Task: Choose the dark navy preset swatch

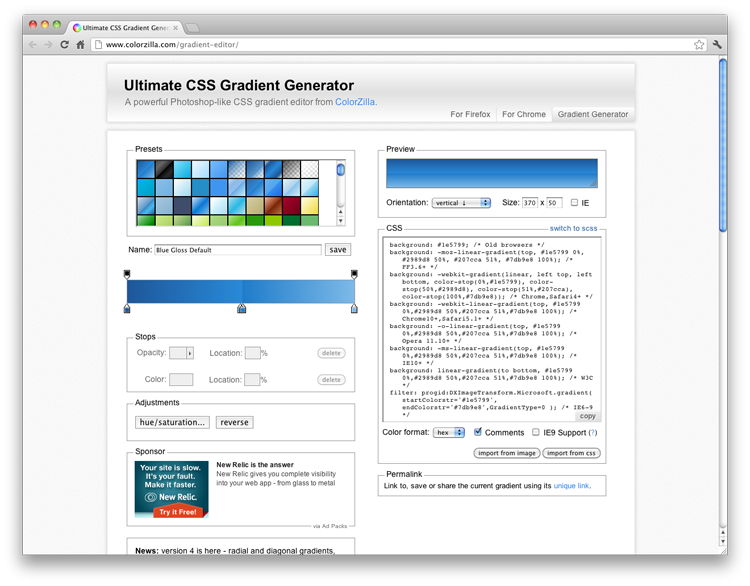Action: coord(182,206)
